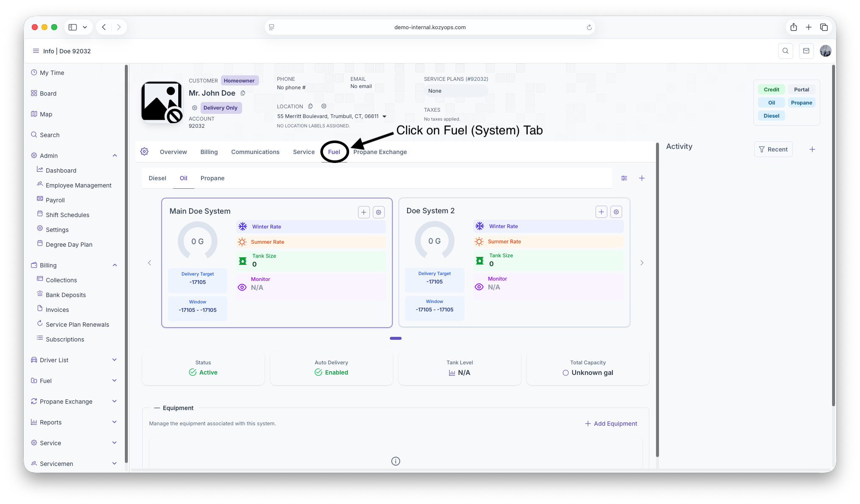Click the copy icon next to Mr. John Doe
The image size is (860, 504).
[x=243, y=93]
